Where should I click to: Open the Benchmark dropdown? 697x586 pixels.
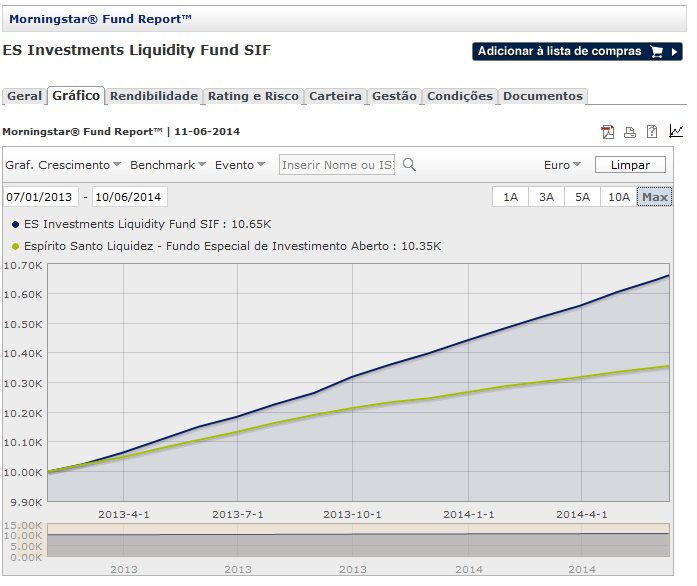click(168, 165)
